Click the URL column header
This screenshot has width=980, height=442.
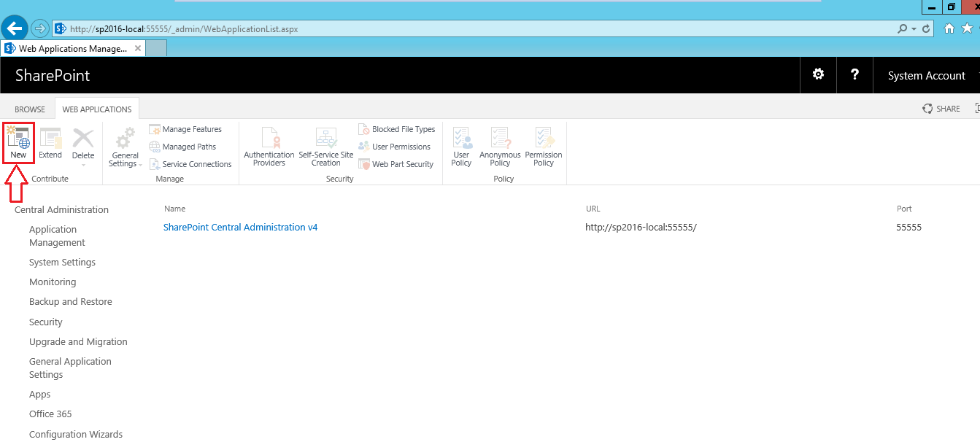[593, 209]
